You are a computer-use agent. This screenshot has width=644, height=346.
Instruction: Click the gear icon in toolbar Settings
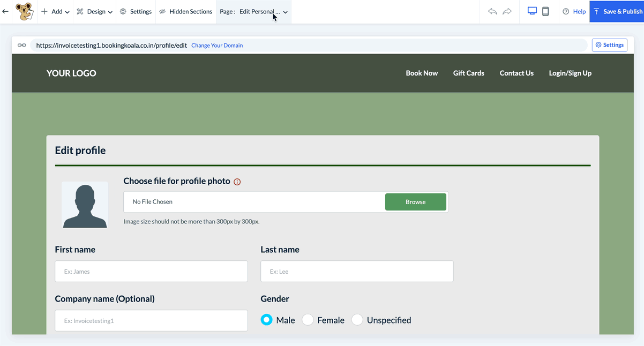point(123,11)
